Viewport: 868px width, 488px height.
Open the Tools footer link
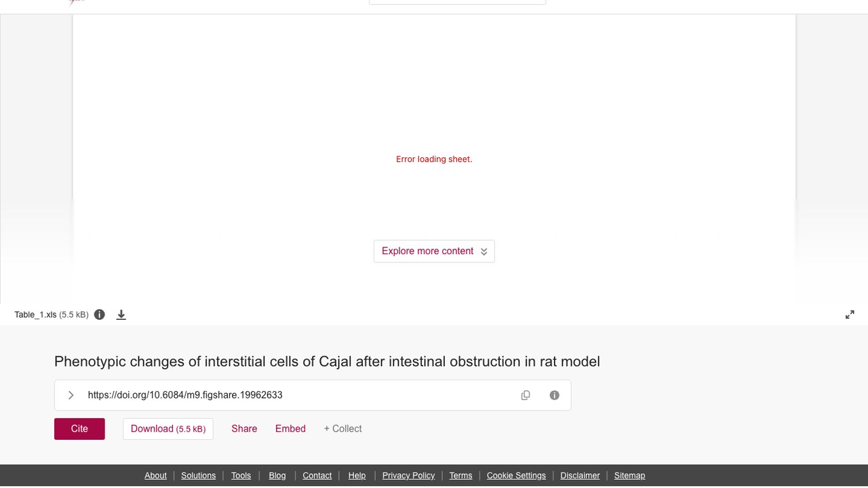(x=241, y=476)
